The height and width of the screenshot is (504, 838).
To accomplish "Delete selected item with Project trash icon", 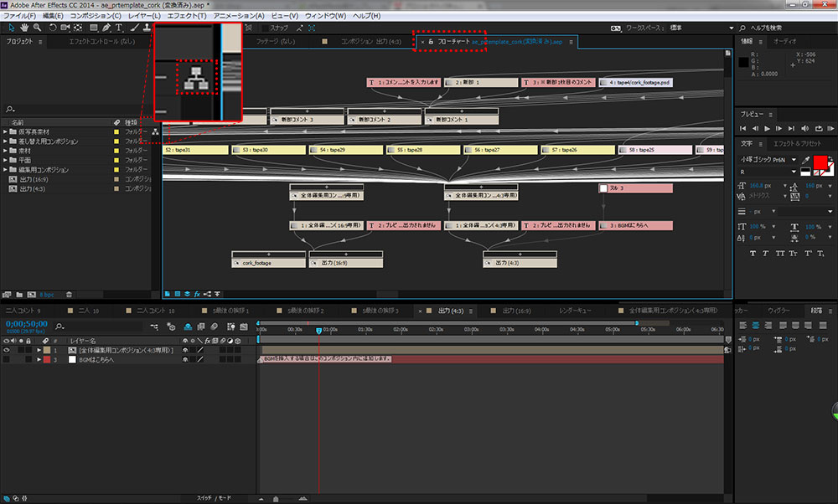I will point(69,295).
